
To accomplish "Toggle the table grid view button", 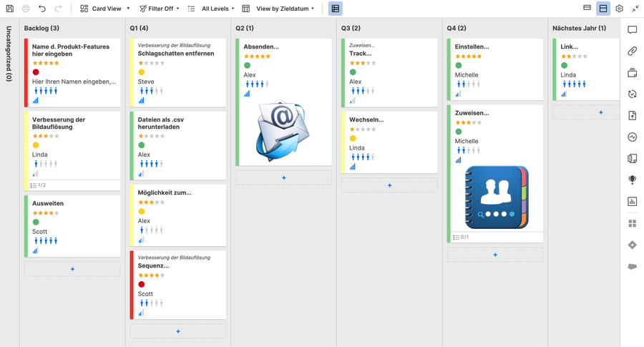I will coord(336,8).
